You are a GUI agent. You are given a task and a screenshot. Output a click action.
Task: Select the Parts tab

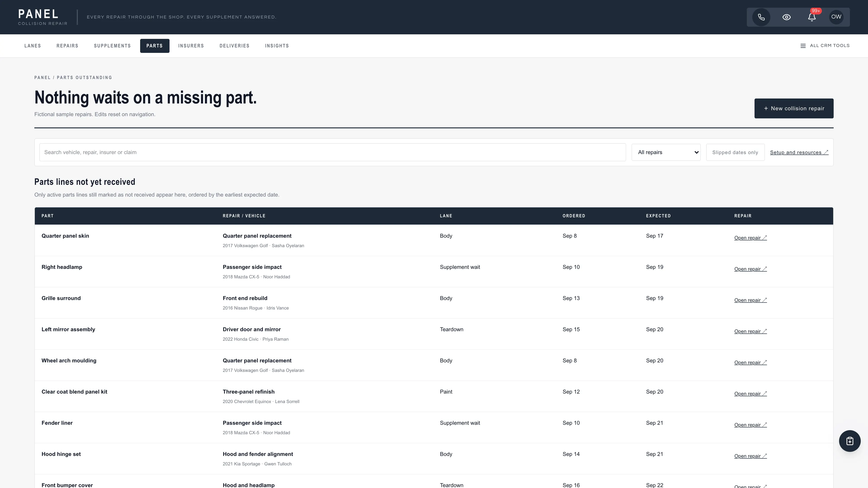point(155,46)
